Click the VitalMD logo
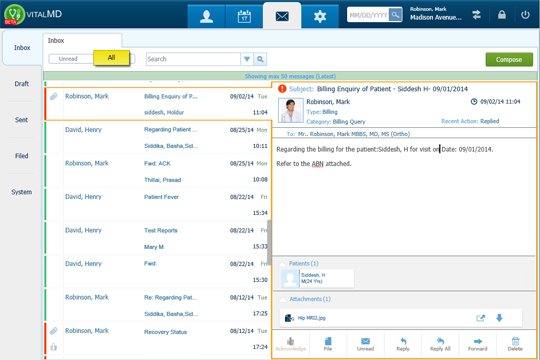This screenshot has height=360, width=540. (33, 14)
